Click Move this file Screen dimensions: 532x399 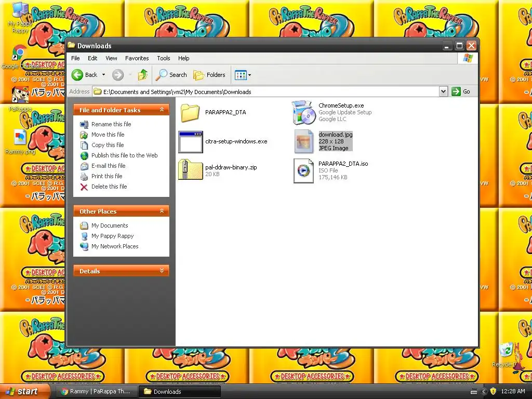[108, 135]
